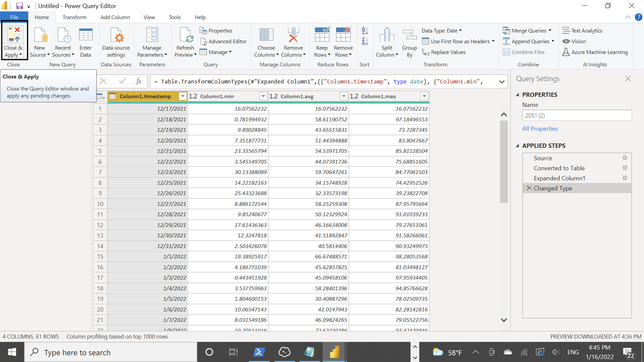Switch to the View tab
Viewport: 644px width, 362px height.
pos(149,17)
